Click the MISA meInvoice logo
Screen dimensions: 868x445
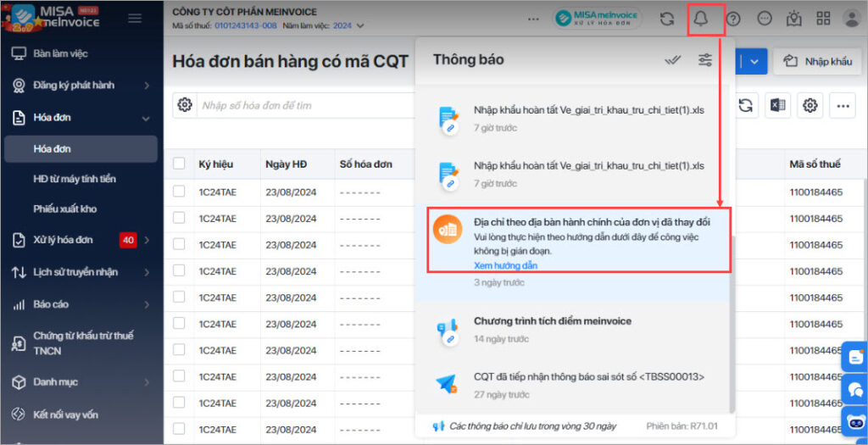point(52,17)
